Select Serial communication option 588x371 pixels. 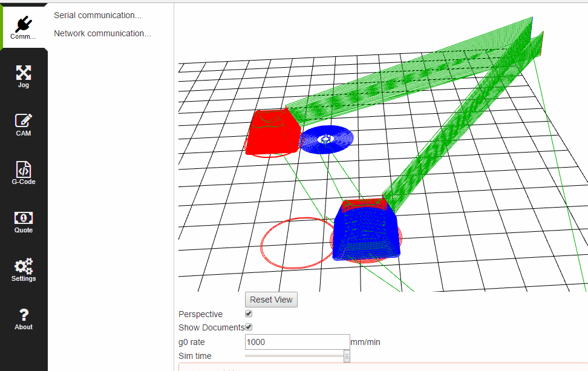[97, 15]
